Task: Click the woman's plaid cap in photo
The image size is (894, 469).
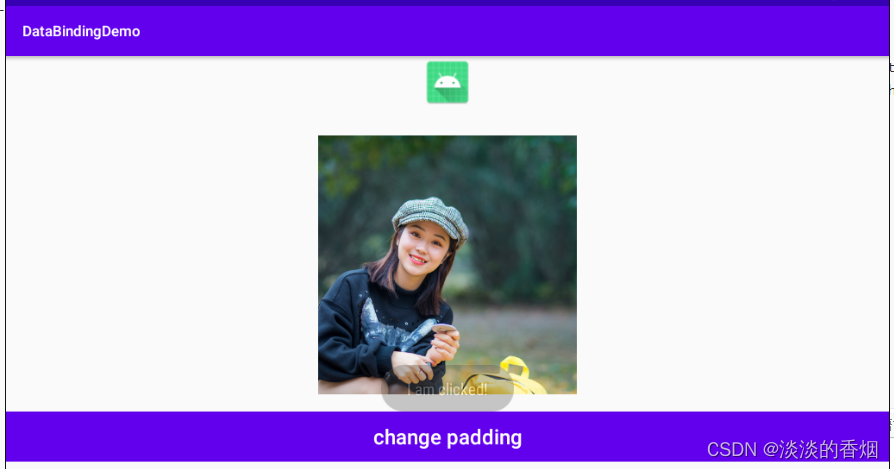Action: pyautogui.click(x=431, y=217)
